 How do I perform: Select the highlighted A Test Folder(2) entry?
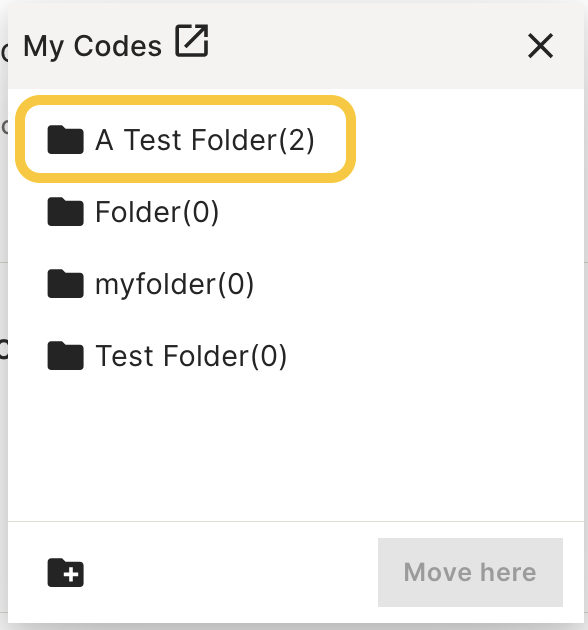click(185, 139)
